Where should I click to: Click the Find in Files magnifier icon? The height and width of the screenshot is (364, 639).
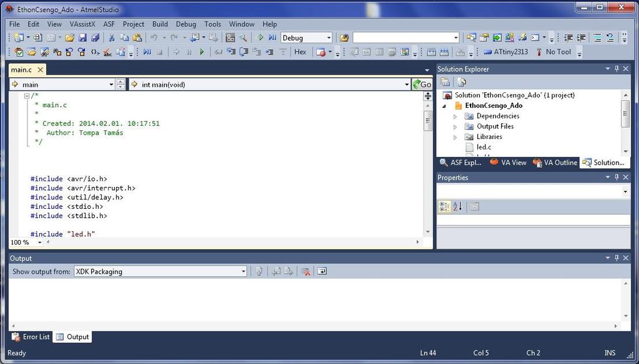243,38
